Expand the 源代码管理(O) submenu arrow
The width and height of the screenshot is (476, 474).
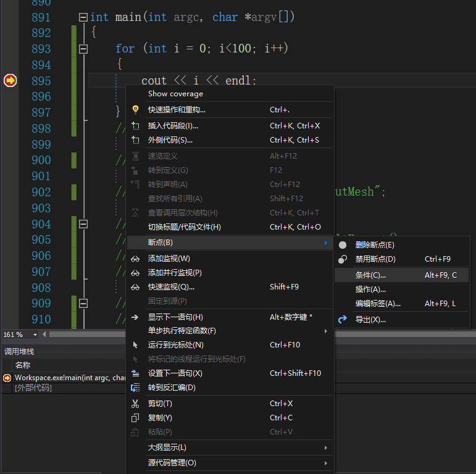[326, 464]
